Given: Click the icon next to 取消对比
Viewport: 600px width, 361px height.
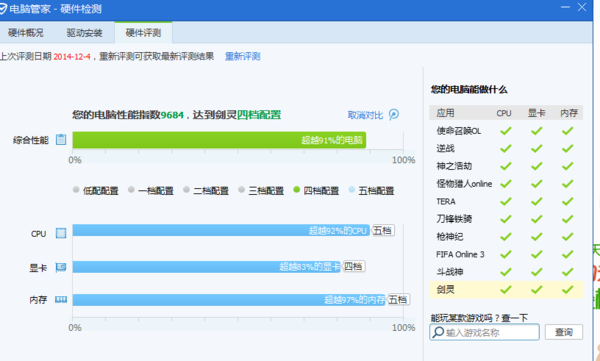Looking at the screenshot, I should click(x=394, y=114).
